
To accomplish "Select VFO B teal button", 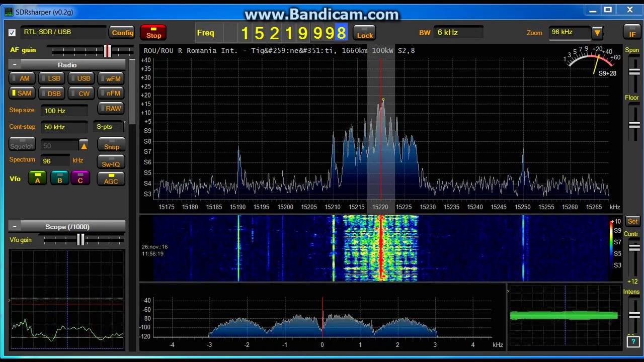I will click(59, 178).
